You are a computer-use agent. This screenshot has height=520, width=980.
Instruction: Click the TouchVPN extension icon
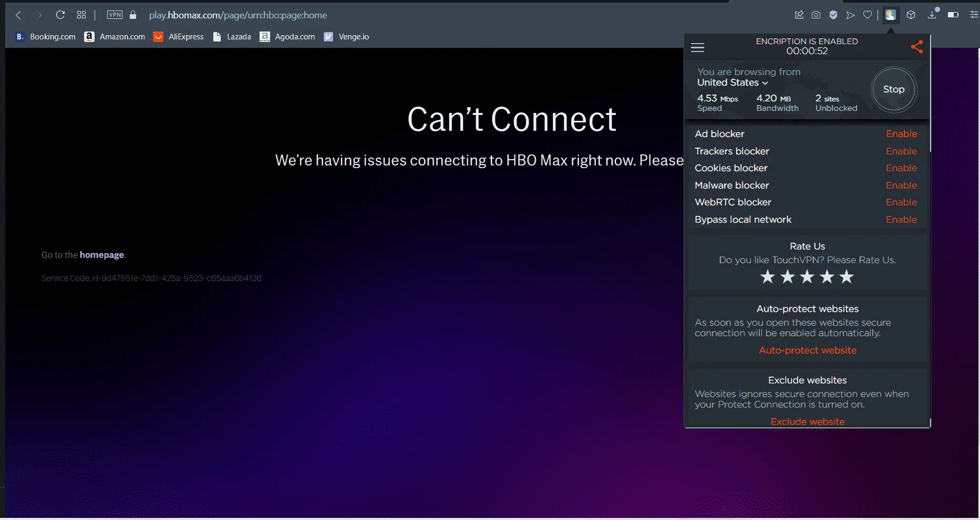click(x=890, y=15)
